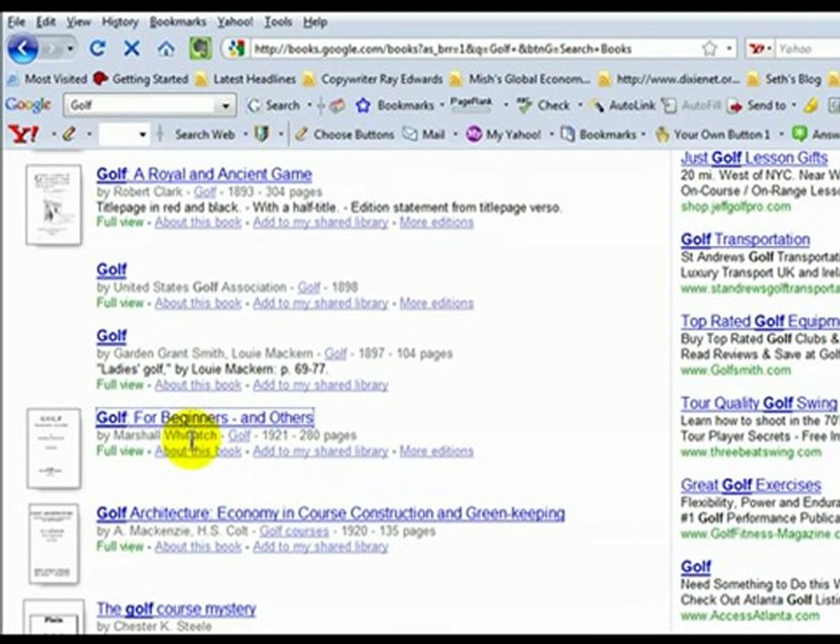The width and height of the screenshot is (840, 644).
Task: Stop loading with the X icon
Action: (x=132, y=49)
